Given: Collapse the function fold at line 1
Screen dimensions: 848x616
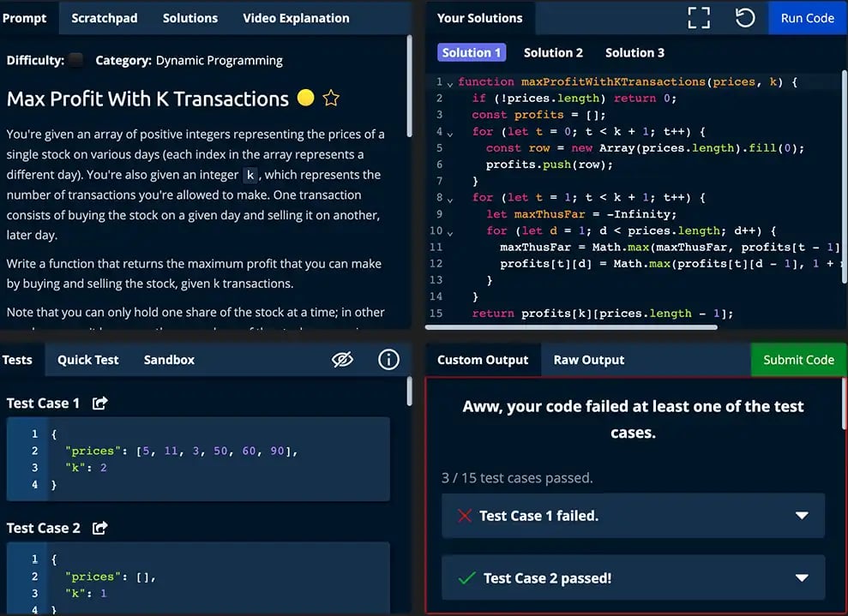Looking at the screenshot, I should 449,81.
